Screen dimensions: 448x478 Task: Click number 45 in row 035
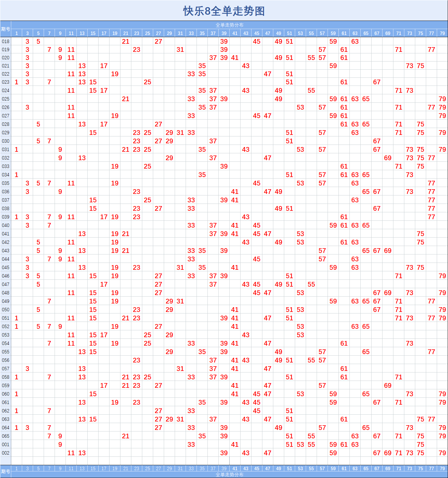coord(257,183)
